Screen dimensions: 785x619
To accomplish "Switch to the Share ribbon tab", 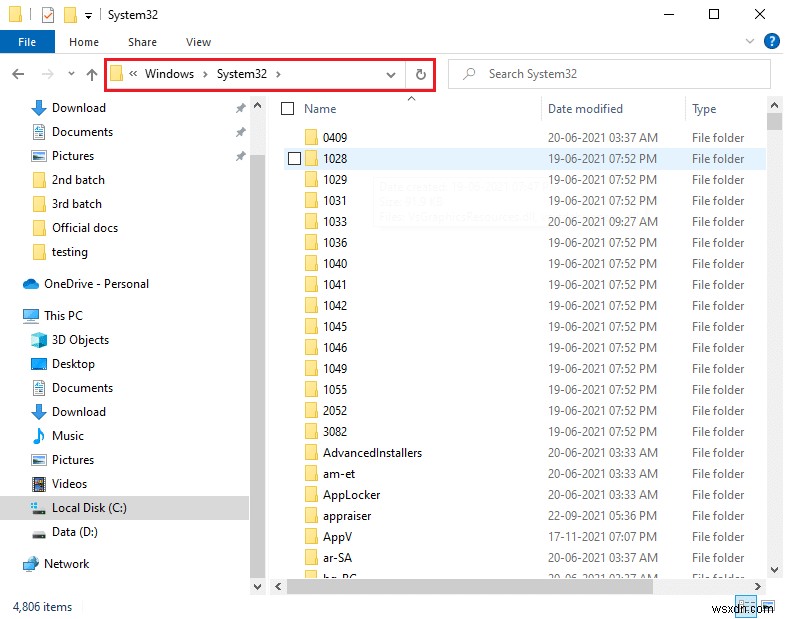I will click(x=142, y=42).
